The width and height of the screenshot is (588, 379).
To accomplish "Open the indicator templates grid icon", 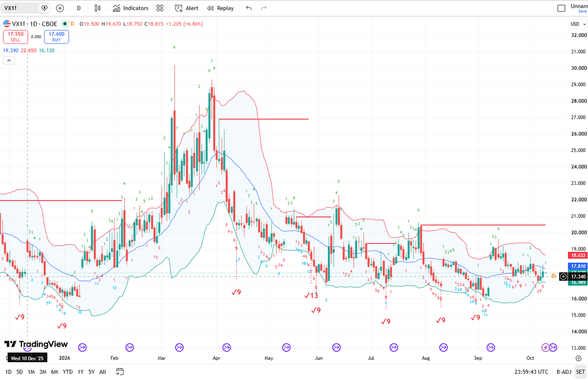I will pos(160,8).
